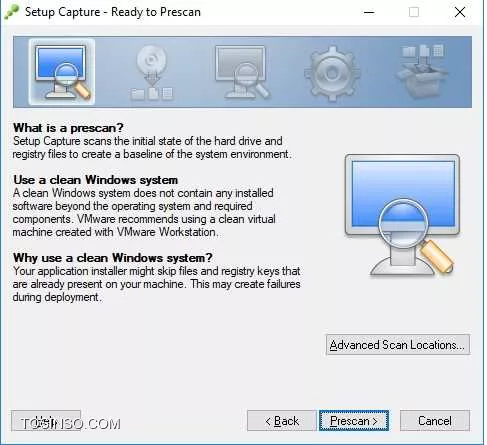
Task: Click the paragraph mentioning VMware Workstation
Action: coord(144,212)
